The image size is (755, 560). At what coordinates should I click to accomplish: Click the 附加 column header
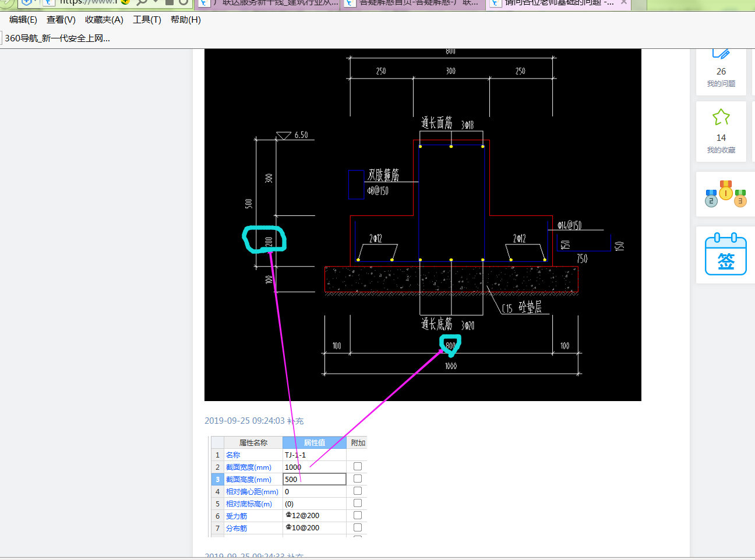(x=358, y=443)
